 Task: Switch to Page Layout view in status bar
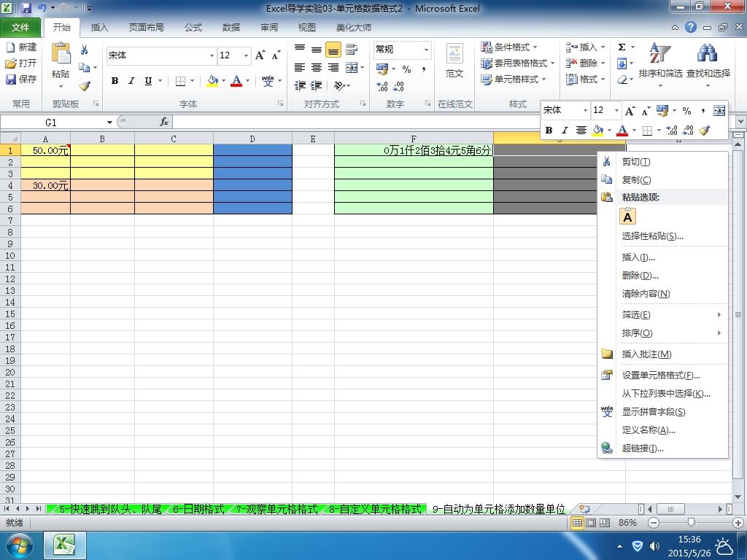pyautogui.click(x=591, y=523)
